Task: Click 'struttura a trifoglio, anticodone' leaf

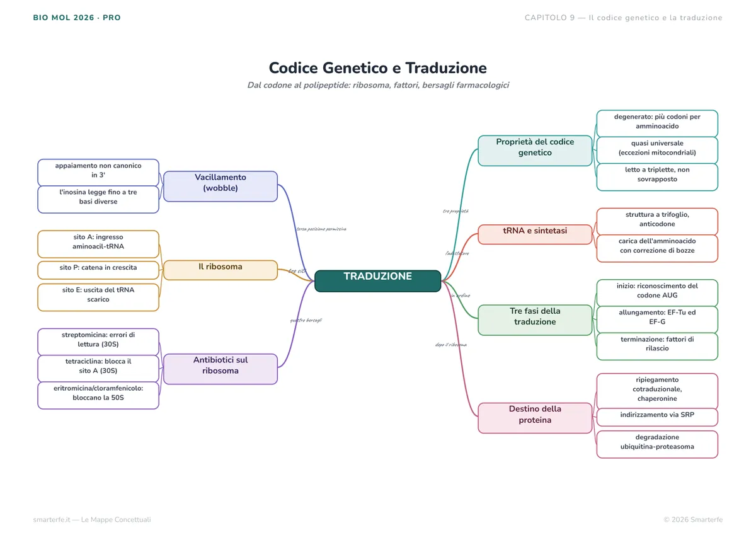Action: pyautogui.click(x=657, y=221)
